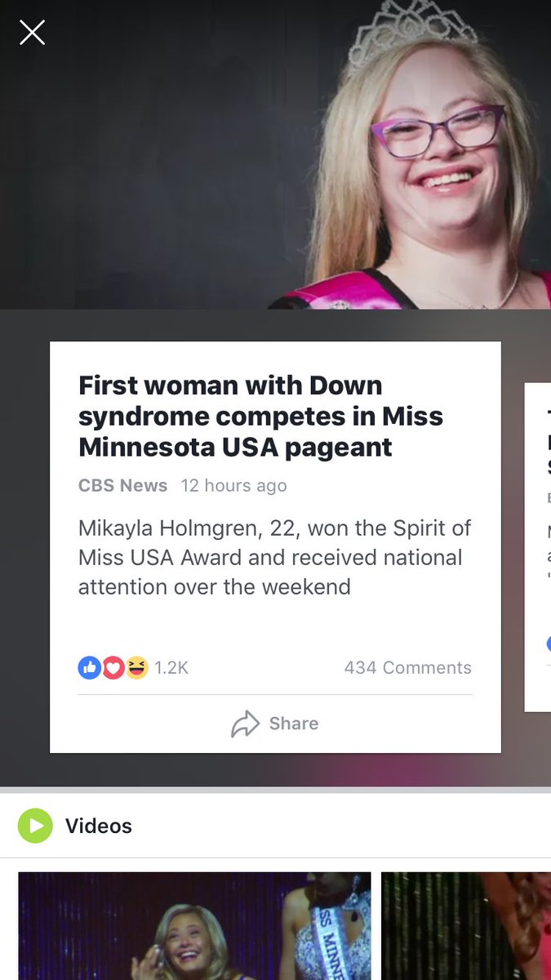
Task: Tap the blue Like reaction icon
Action: (x=89, y=667)
